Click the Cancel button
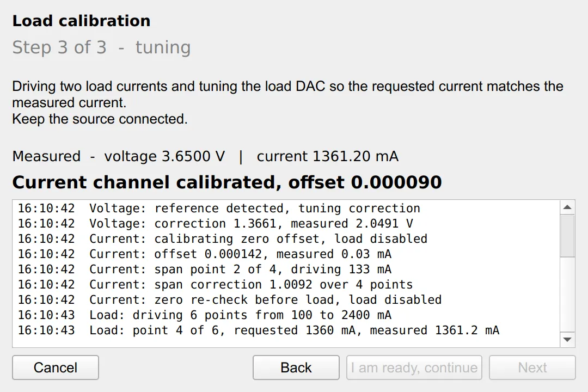Screen dimensions: 588x392 click(x=56, y=367)
